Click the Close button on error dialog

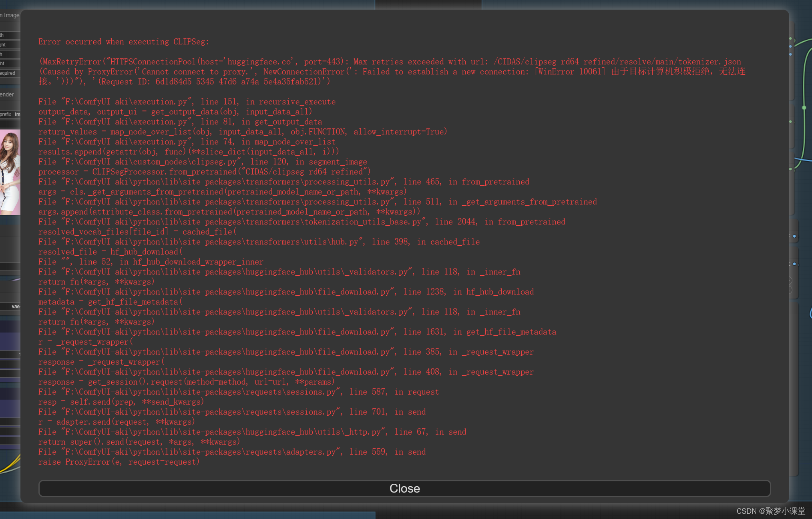point(404,488)
